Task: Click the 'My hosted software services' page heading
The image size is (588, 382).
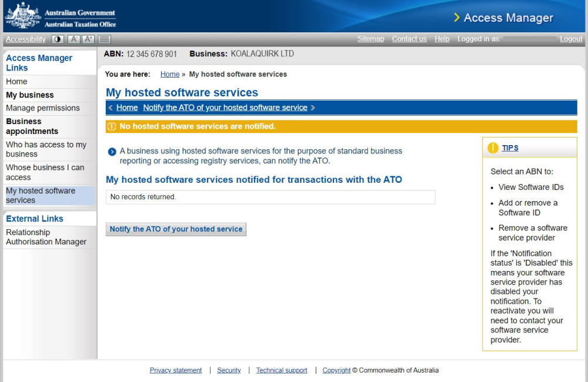Action: 182,93
